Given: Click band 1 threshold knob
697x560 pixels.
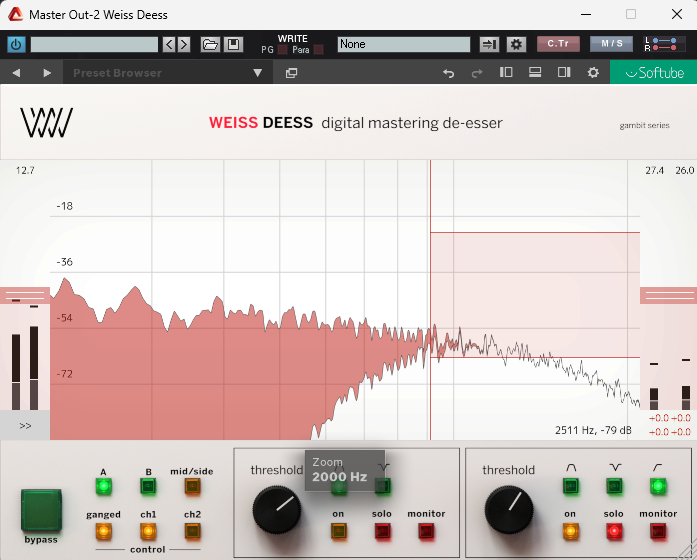Looking at the screenshot, I should pyautogui.click(x=276, y=510).
